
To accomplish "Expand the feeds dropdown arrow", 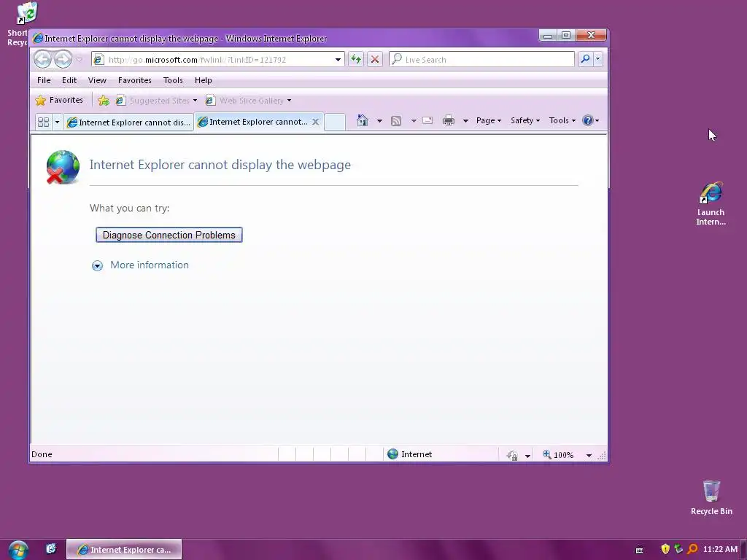I will [414, 121].
